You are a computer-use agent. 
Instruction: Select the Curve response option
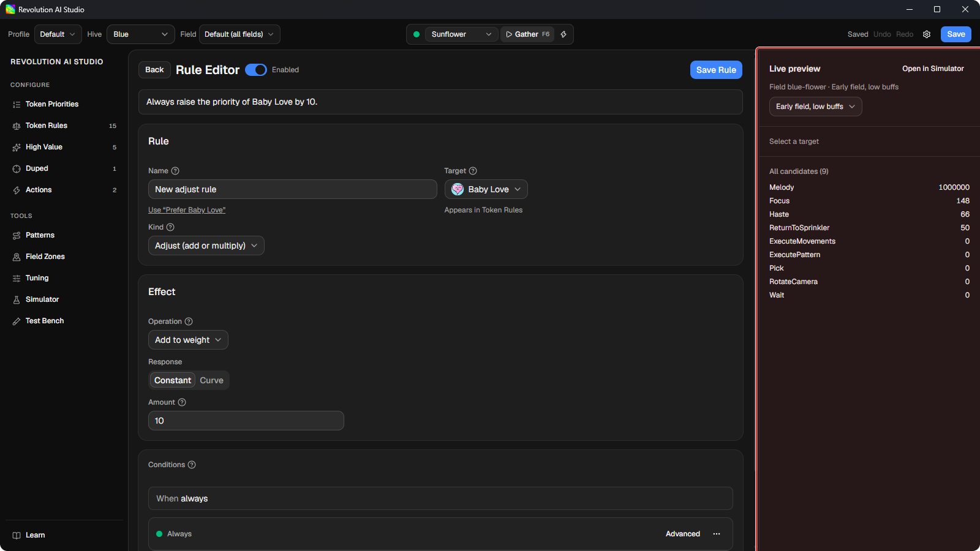pyautogui.click(x=211, y=380)
